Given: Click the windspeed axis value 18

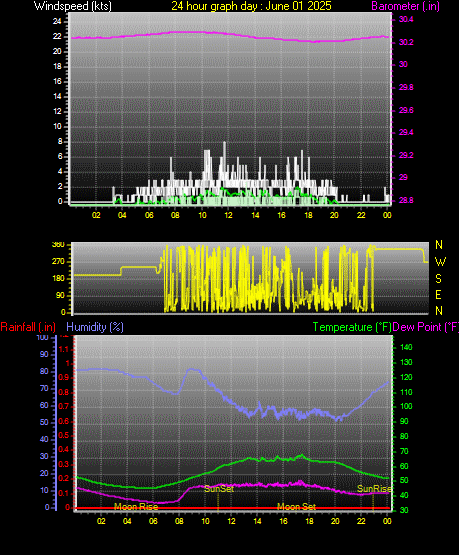Looking at the screenshot, I should 57,67.
